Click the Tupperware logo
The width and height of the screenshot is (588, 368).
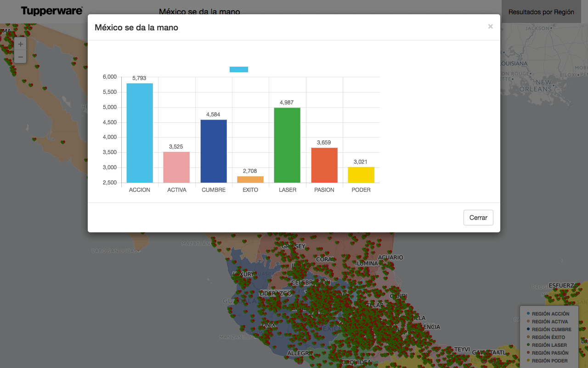[52, 11]
